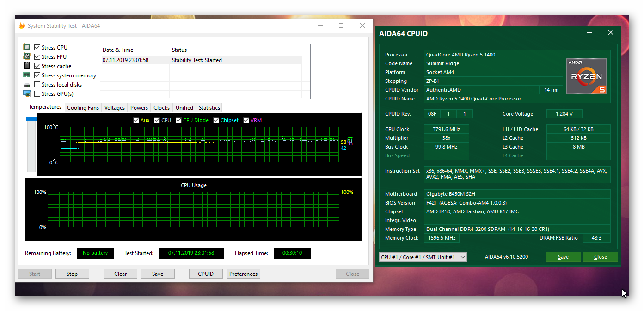Screen dimensions: 644x311
Task: Open the CPU #1 / Core #1 dropdown
Action: coord(423,257)
